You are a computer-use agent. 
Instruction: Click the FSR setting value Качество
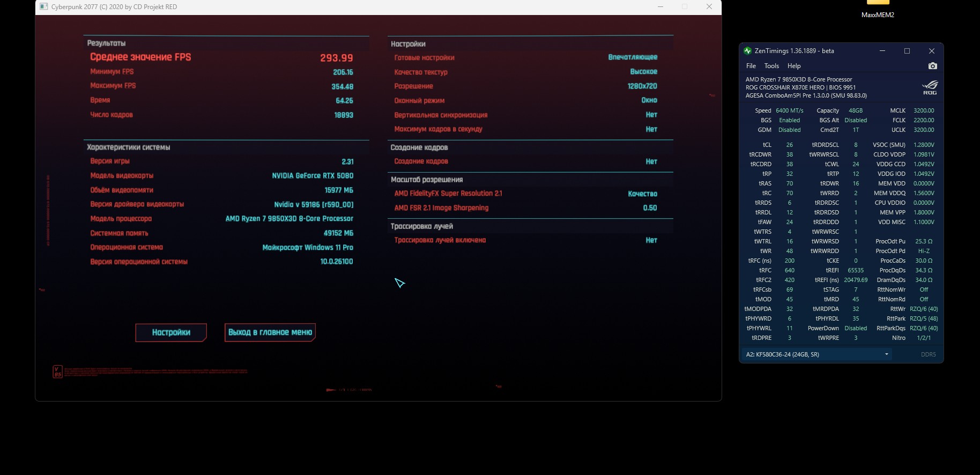coord(643,194)
